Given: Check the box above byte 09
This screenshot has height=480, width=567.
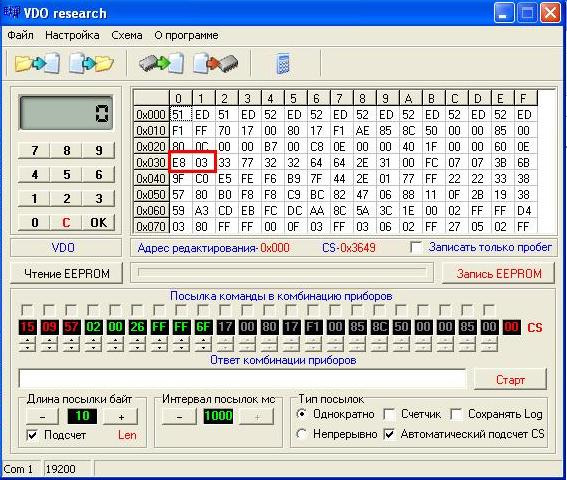Looking at the screenshot, I should tap(49, 310).
